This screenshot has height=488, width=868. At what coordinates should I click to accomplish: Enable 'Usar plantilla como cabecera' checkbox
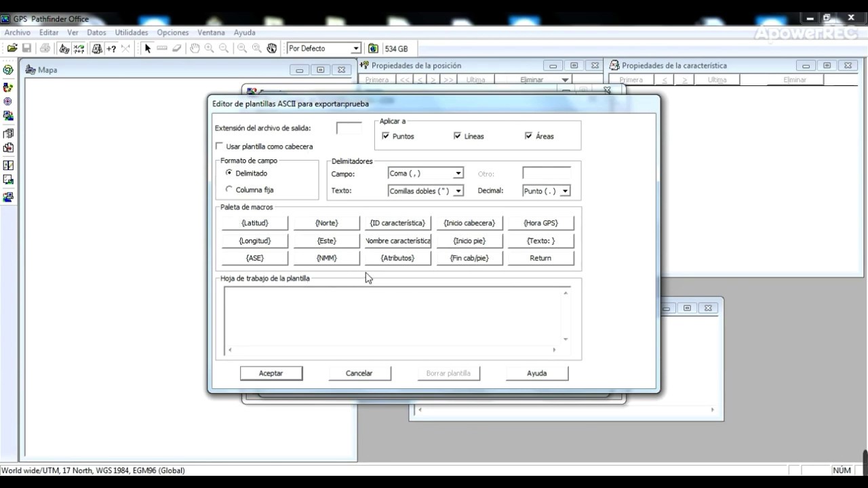(219, 146)
